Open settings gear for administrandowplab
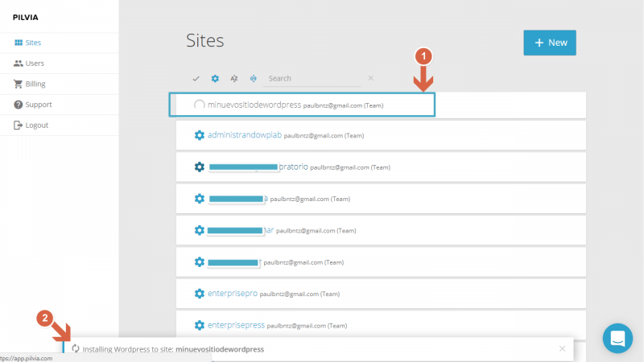This screenshot has width=644, height=362. [x=199, y=135]
